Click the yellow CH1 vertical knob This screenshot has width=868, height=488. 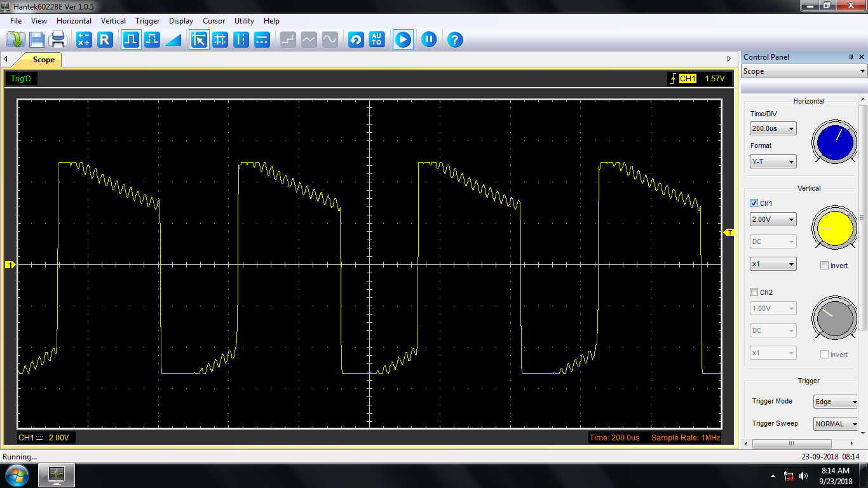pyautogui.click(x=835, y=229)
